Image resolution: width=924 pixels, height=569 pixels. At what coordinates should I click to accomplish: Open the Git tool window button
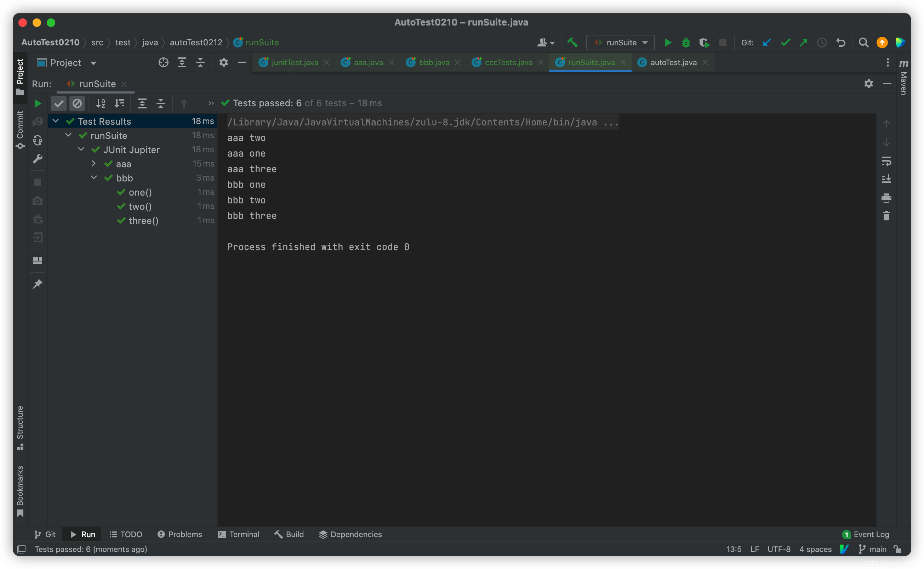[x=45, y=534]
